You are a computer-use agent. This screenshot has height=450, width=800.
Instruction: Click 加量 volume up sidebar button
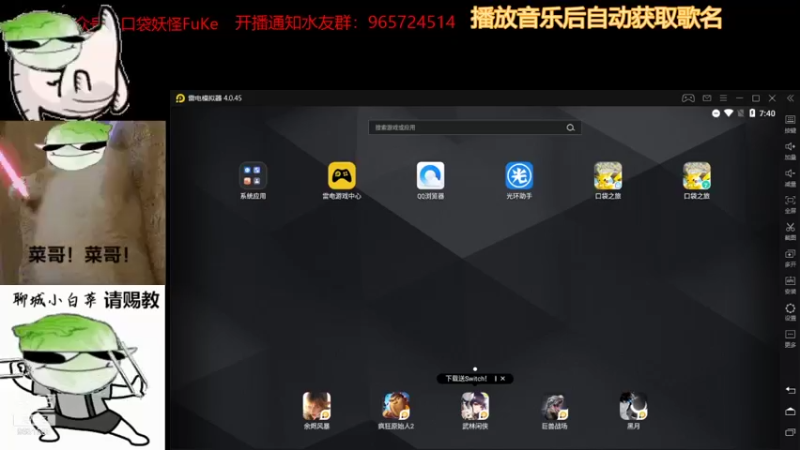coord(790,151)
